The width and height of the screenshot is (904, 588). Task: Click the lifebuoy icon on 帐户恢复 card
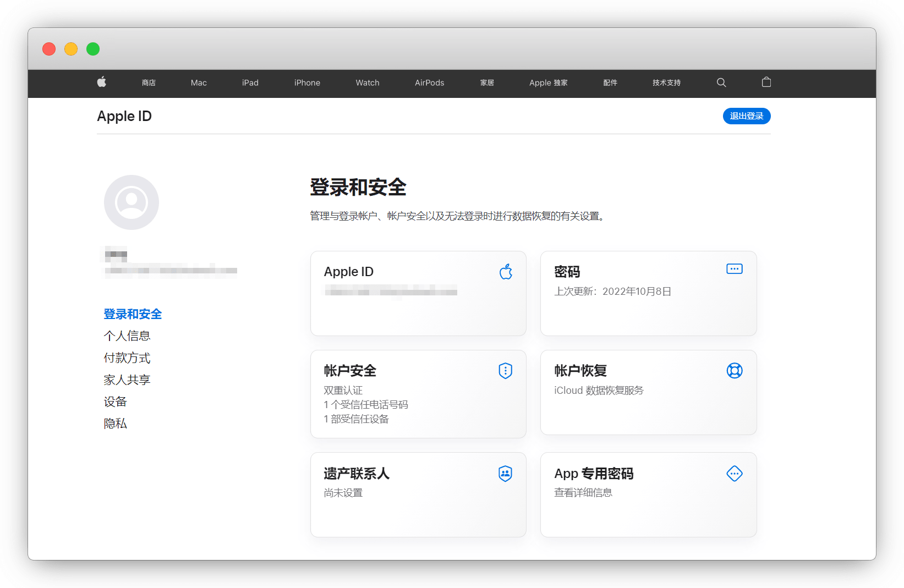pos(734,371)
